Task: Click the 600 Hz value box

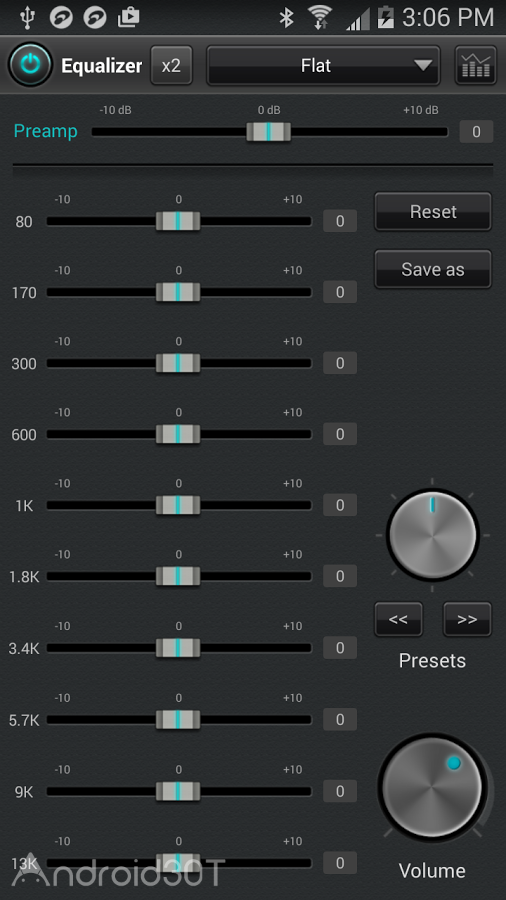Action: pos(340,434)
